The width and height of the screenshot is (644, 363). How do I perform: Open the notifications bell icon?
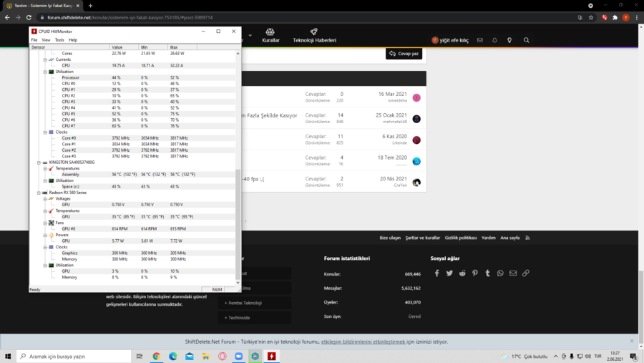494,40
